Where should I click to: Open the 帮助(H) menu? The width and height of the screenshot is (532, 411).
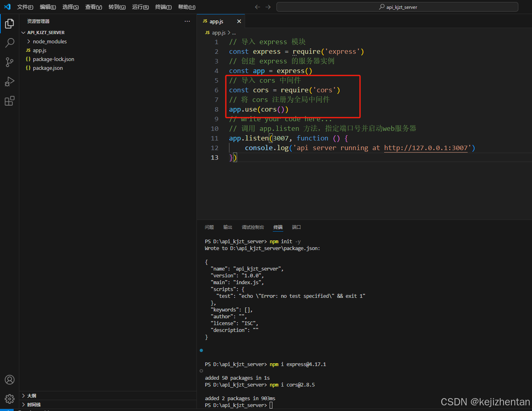point(187,7)
